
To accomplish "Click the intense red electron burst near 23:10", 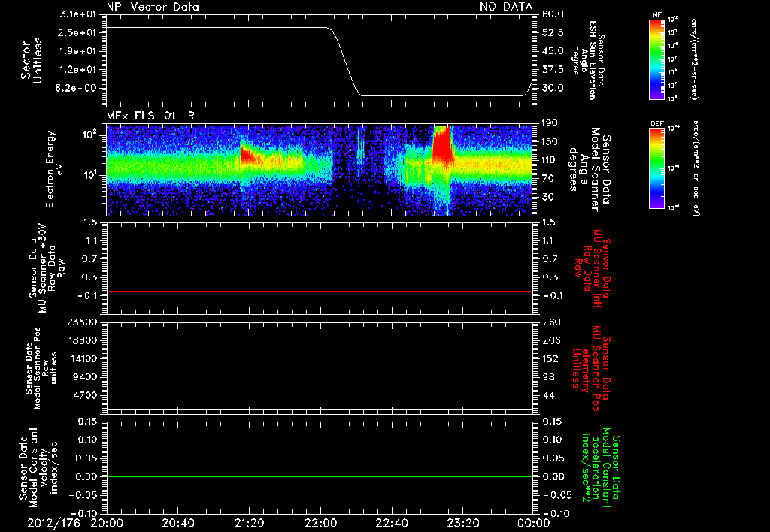I will (442, 145).
